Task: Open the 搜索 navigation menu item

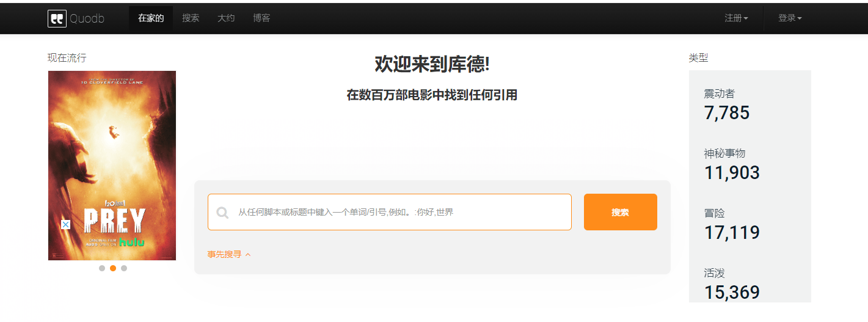Action: tap(191, 18)
